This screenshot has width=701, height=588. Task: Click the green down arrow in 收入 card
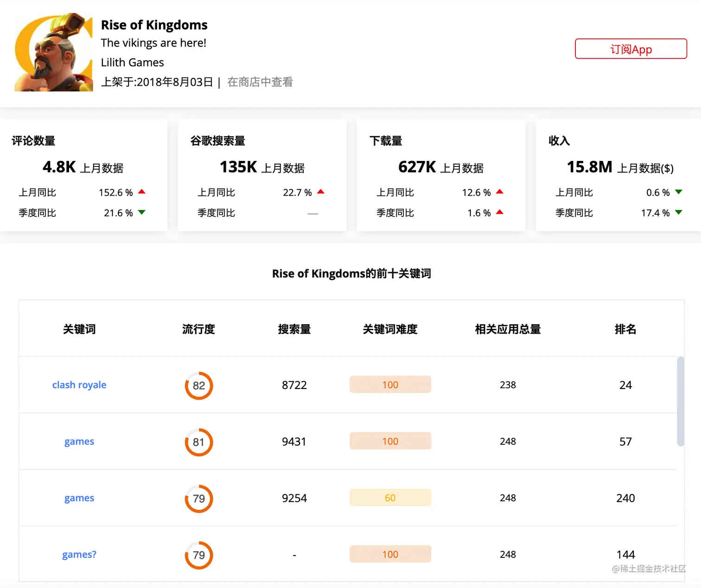tap(679, 192)
